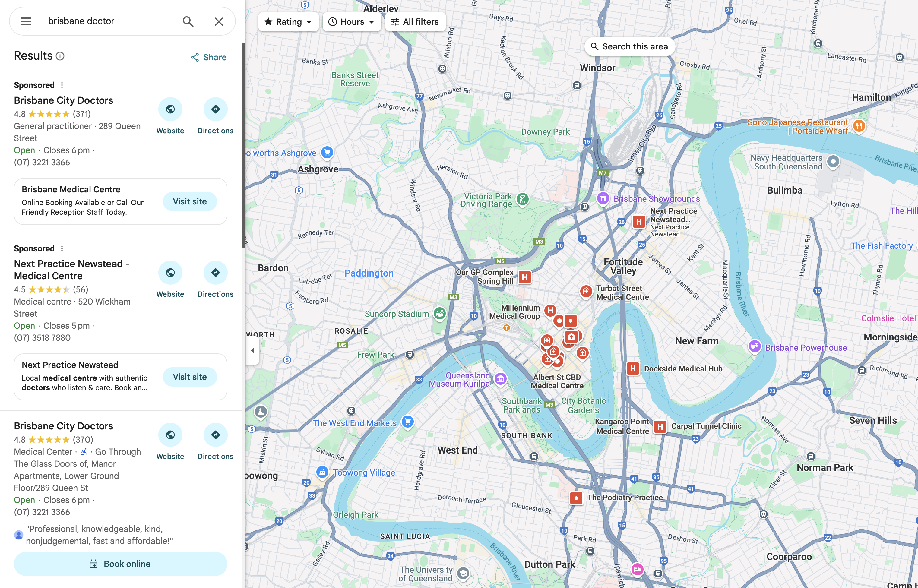Click the Albert St CBD Medical Centre label
The width and height of the screenshot is (918, 588).
(557, 381)
